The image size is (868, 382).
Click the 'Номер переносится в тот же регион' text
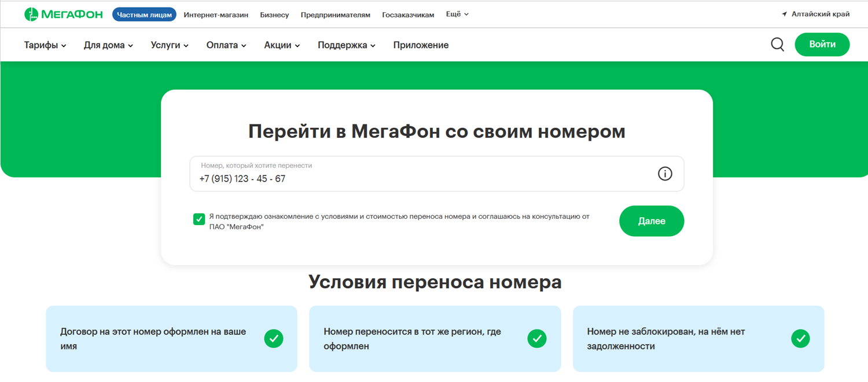(x=413, y=339)
